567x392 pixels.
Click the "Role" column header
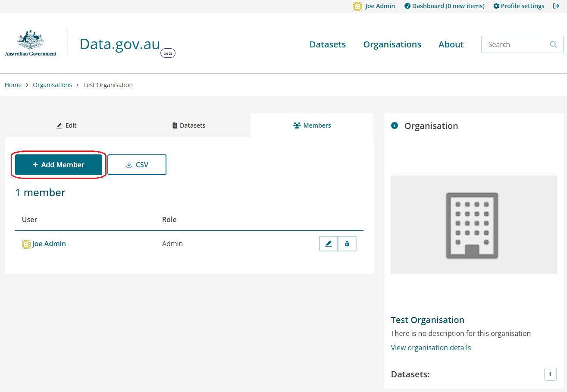tap(169, 220)
